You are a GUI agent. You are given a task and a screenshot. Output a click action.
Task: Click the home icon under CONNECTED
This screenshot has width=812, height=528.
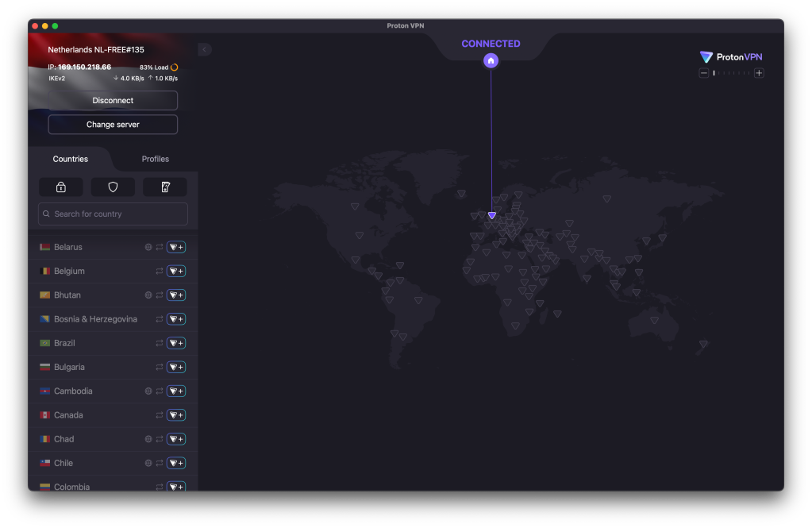(491, 60)
